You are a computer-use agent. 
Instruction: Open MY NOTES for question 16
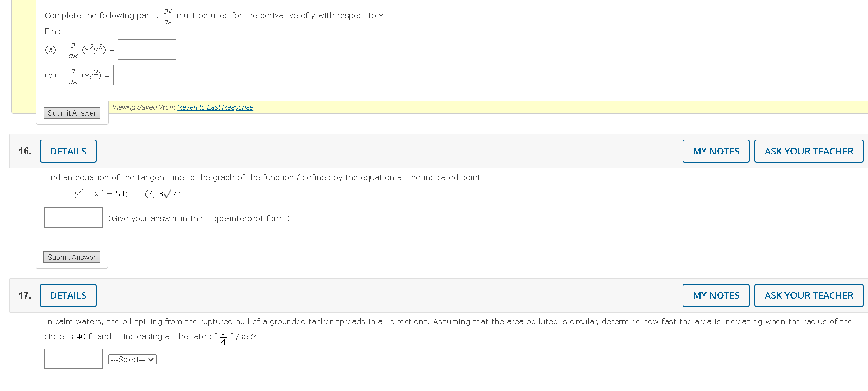pos(716,151)
